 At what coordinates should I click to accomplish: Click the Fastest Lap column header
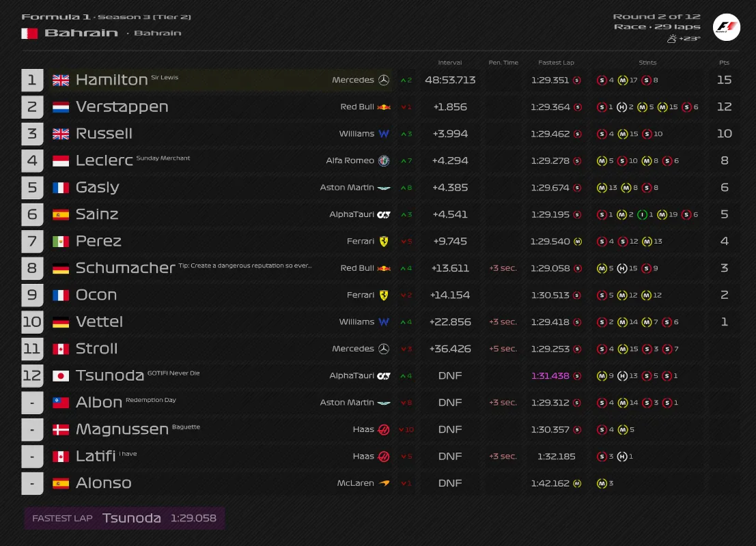pos(556,63)
